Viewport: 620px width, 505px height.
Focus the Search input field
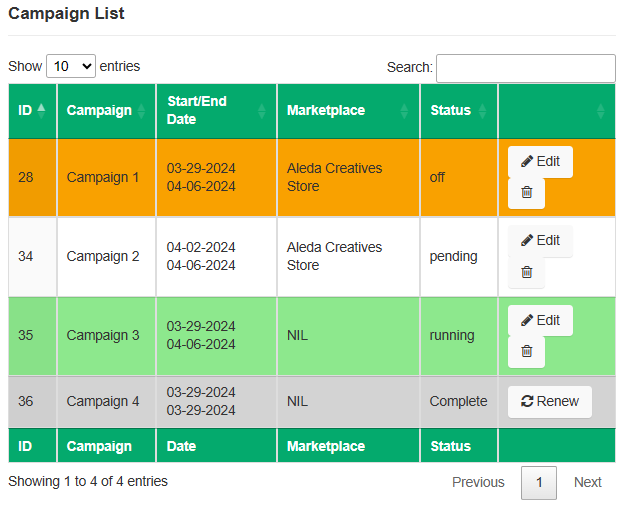click(x=525, y=68)
